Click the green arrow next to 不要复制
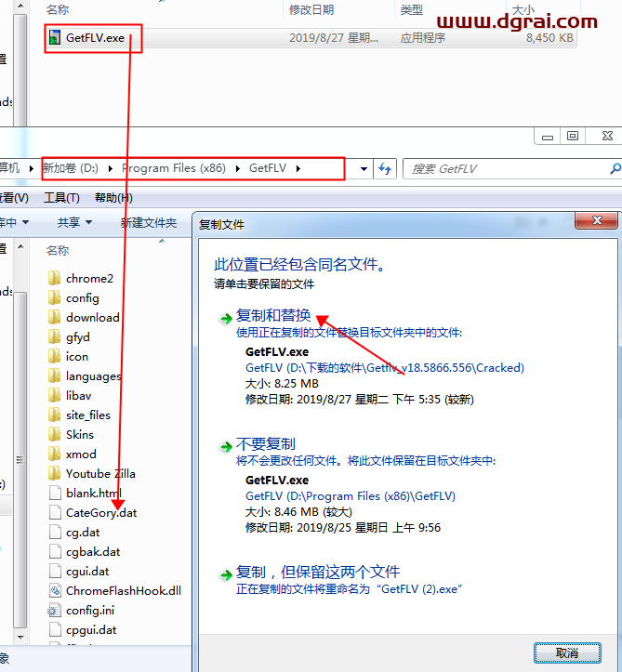This screenshot has height=672, width=622. coord(226,447)
